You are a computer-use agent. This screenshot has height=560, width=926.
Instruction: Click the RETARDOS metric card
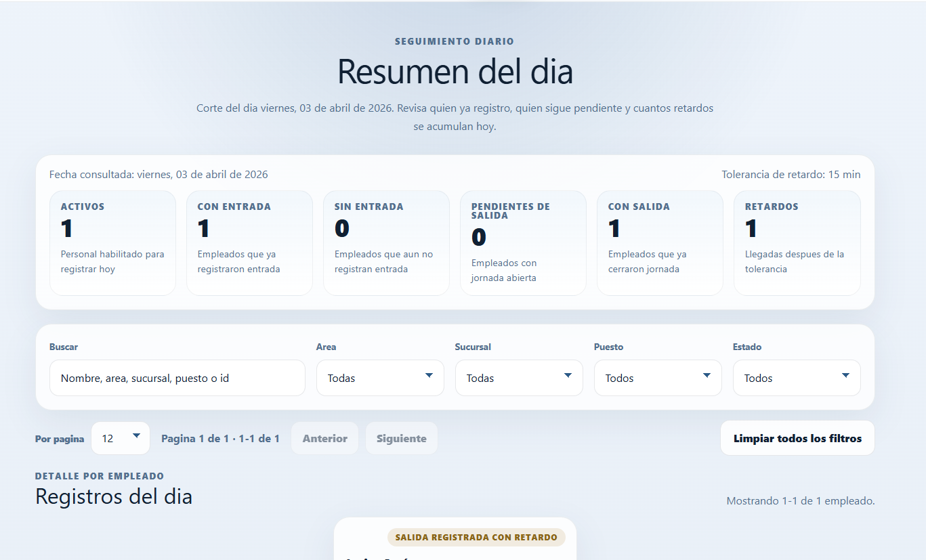[x=797, y=242]
